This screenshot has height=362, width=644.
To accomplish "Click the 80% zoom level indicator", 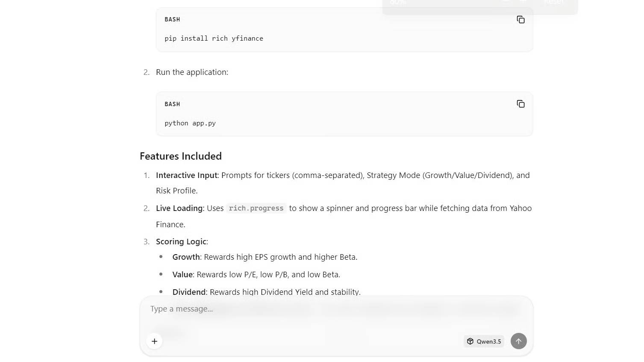I will pyautogui.click(x=397, y=3).
